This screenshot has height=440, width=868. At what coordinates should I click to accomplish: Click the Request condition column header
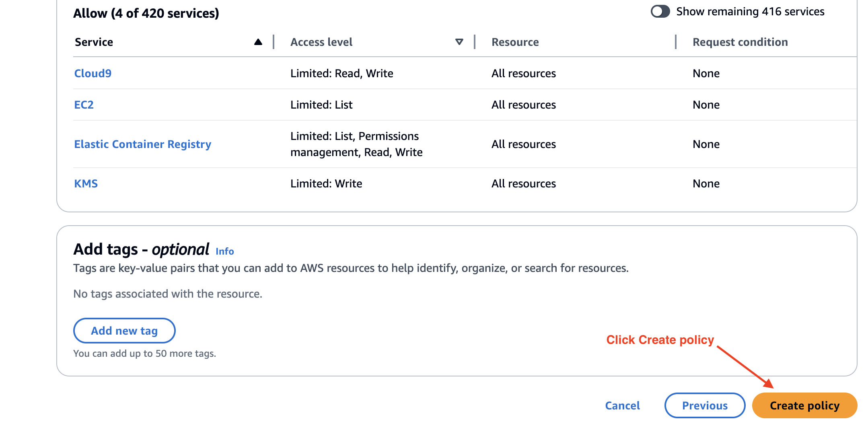tap(740, 41)
